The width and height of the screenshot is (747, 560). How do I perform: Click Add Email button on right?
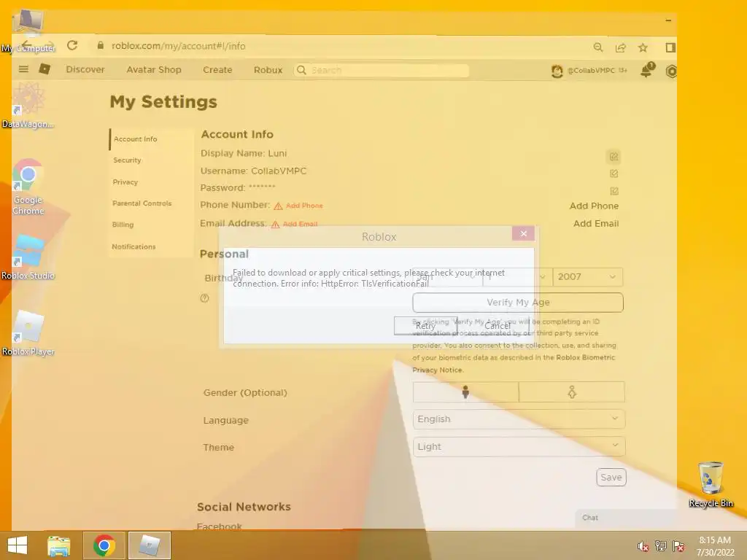point(596,223)
